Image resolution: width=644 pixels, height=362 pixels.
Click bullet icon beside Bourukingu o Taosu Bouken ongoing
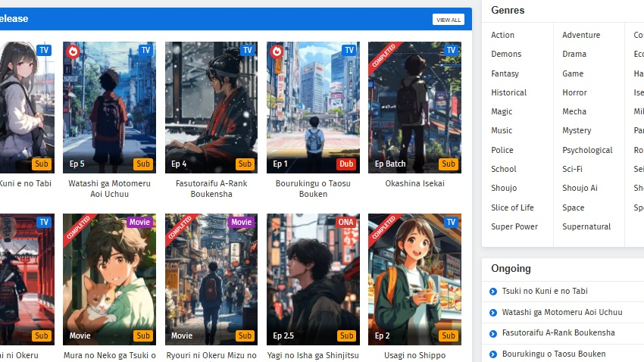[x=493, y=354]
